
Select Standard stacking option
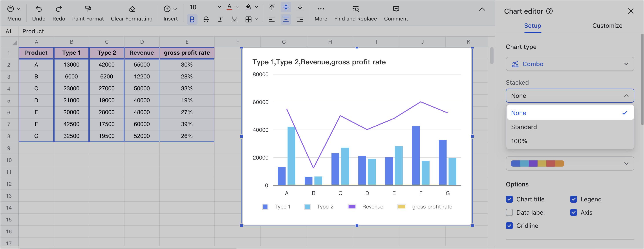coord(570,127)
